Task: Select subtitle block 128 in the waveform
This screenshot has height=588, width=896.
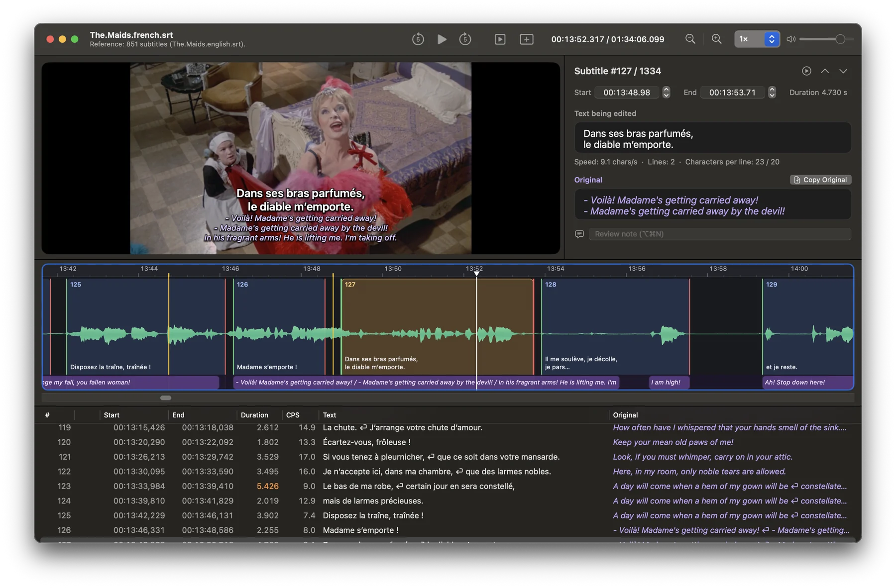Action: pyautogui.click(x=615, y=326)
